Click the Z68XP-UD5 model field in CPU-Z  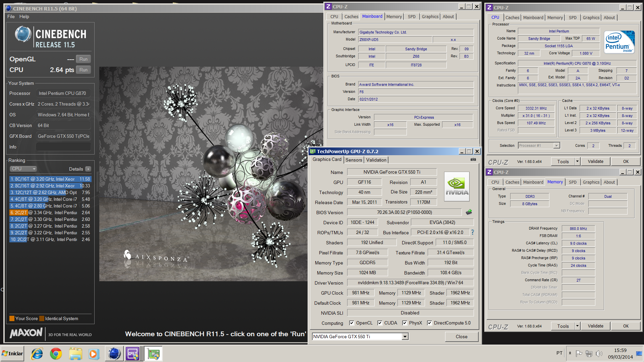pos(395,40)
